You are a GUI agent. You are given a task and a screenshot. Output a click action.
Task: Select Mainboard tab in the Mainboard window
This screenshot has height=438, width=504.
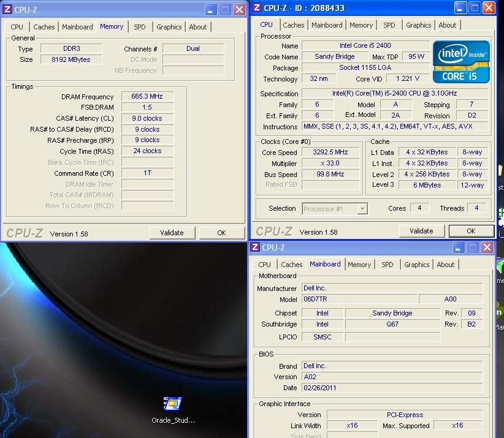326,264
